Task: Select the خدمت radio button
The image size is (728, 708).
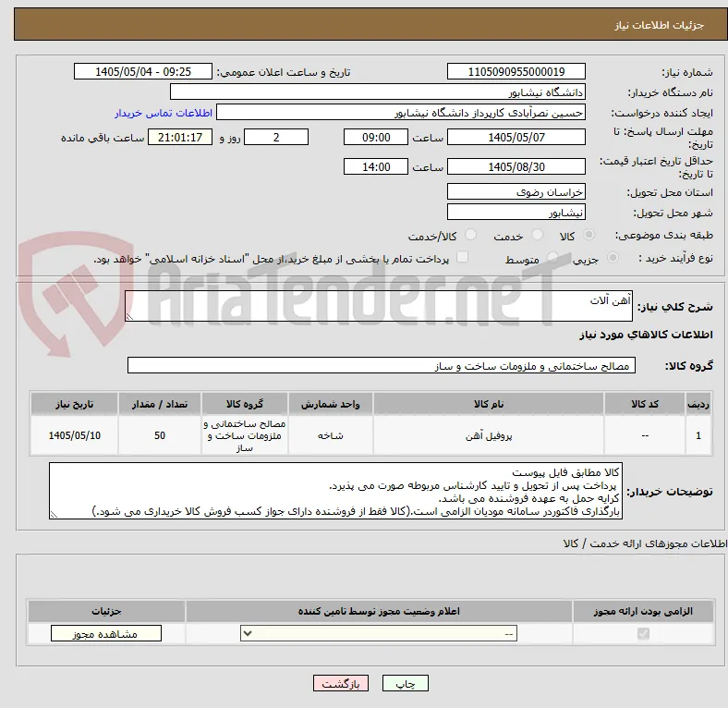Action: coord(537,235)
